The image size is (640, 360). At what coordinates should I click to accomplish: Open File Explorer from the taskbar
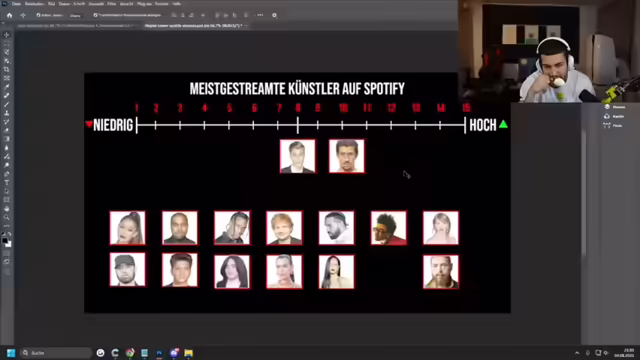[188, 353]
